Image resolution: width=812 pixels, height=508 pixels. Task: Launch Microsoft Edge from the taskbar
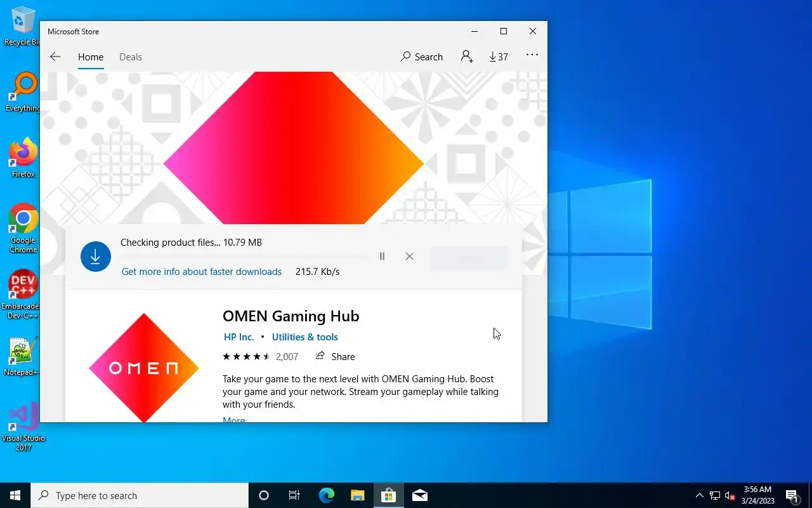pyautogui.click(x=326, y=495)
